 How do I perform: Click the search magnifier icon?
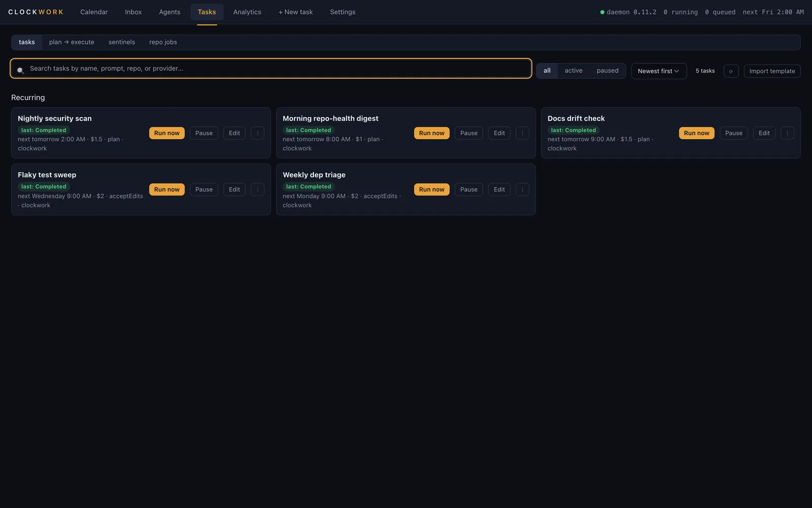click(x=20, y=71)
